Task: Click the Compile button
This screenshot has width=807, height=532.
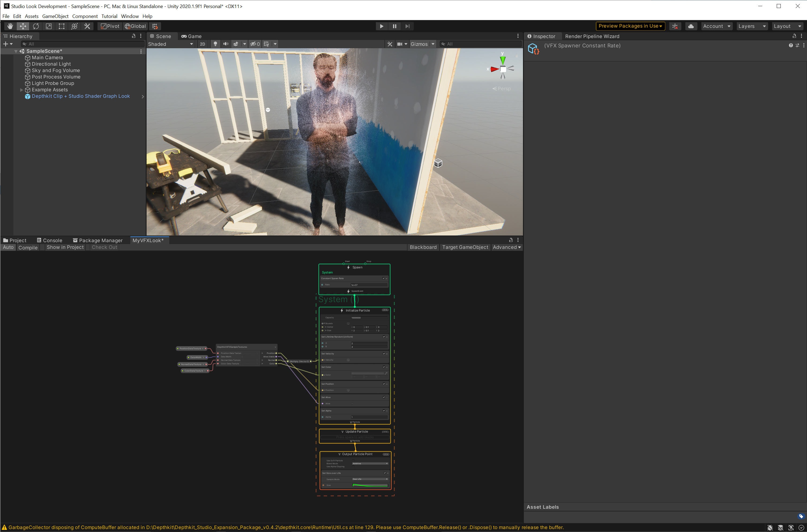Action: pos(28,247)
